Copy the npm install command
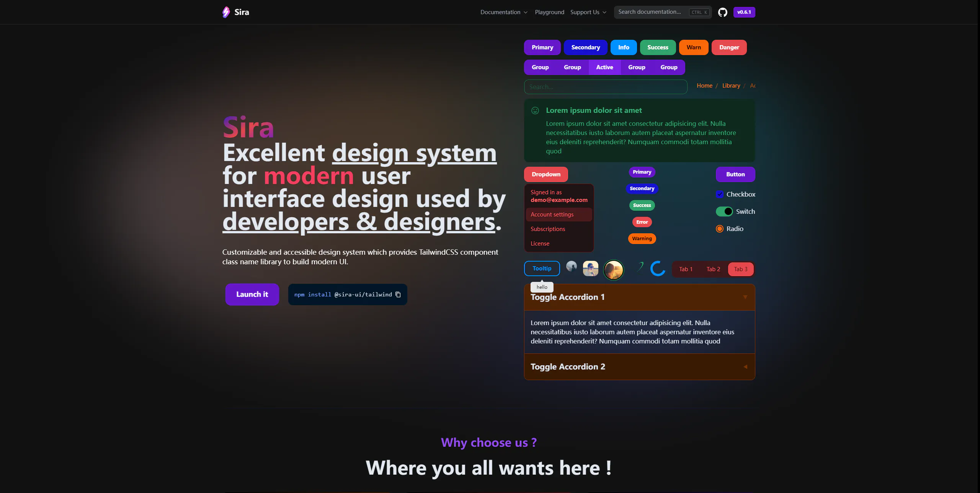 [x=398, y=294]
